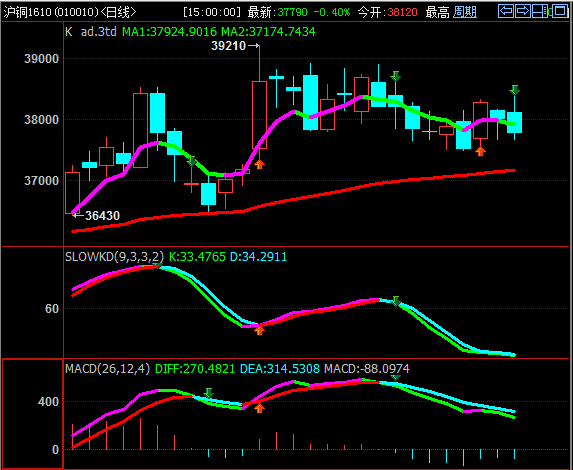Select the MACD(26,12,4) indicator label
Screen dimensions: 573x470
(107, 368)
